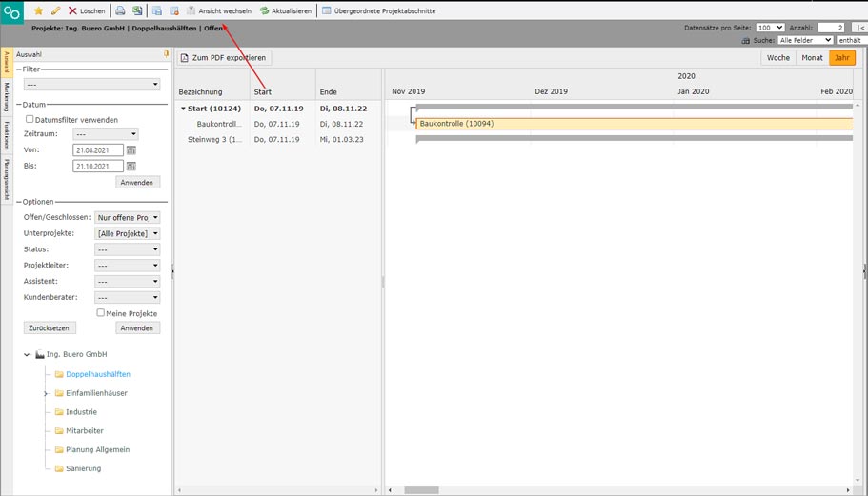The height and width of the screenshot is (496, 868).
Task: Click the window icon with the orange badge
Action: [x=173, y=10]
